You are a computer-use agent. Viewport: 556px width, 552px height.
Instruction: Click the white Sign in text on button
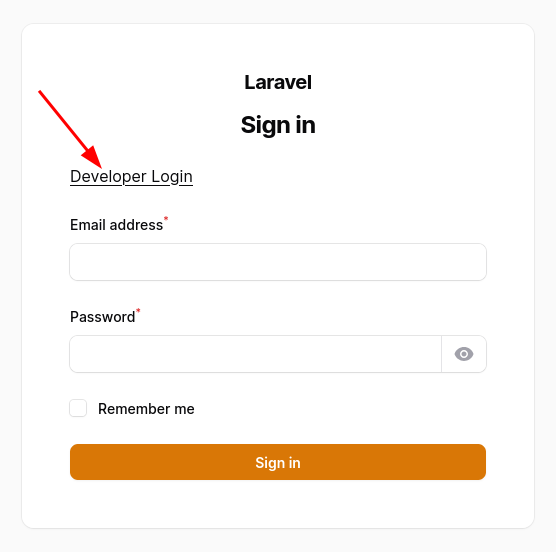(x=278, y=463)
